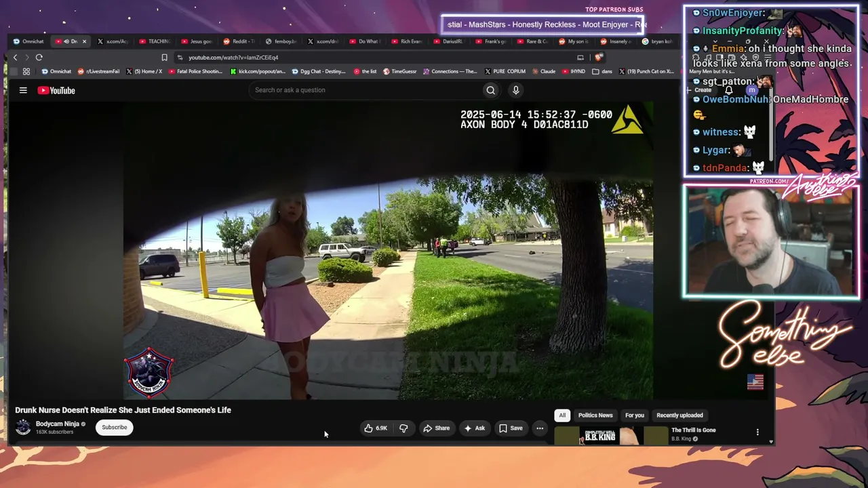Screen dimensions: 868x488
Task: Open the YouTube guide hamburger menu
Action: tap(23, 90)
